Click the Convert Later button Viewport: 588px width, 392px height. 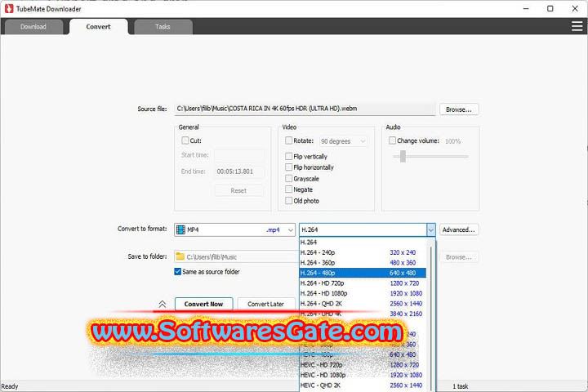pos(266,305)
